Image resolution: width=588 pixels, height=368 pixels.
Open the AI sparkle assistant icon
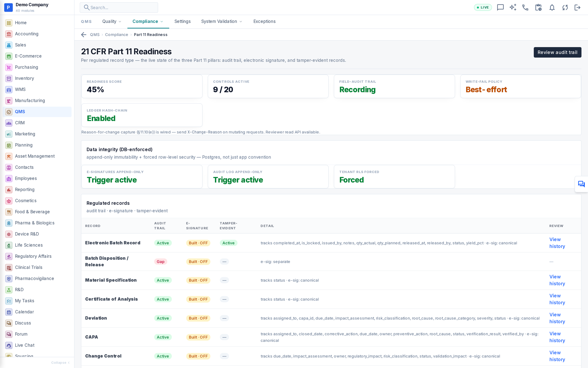tap(513, 8)
